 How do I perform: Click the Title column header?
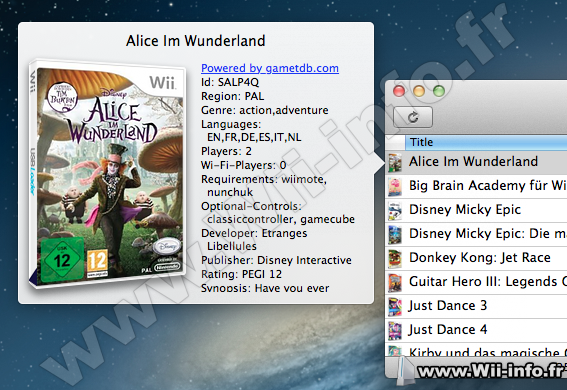pyautogui.click(x=486, y=142)
